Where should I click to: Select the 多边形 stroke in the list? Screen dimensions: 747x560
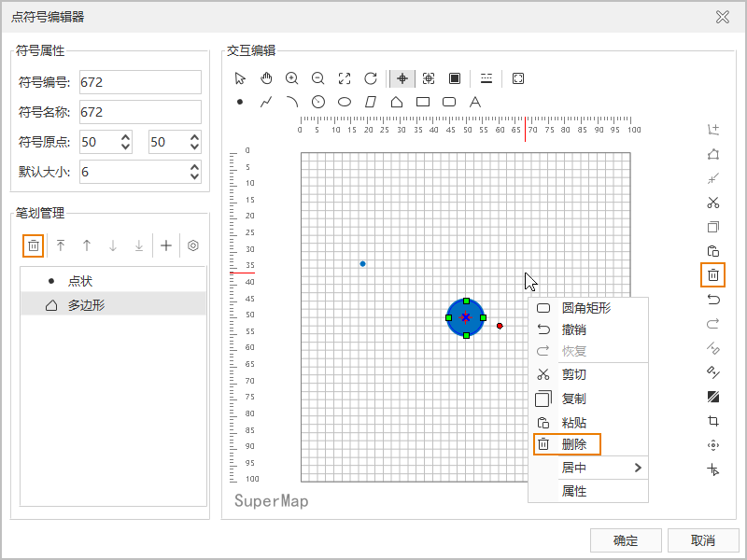(x=113, y=305)
